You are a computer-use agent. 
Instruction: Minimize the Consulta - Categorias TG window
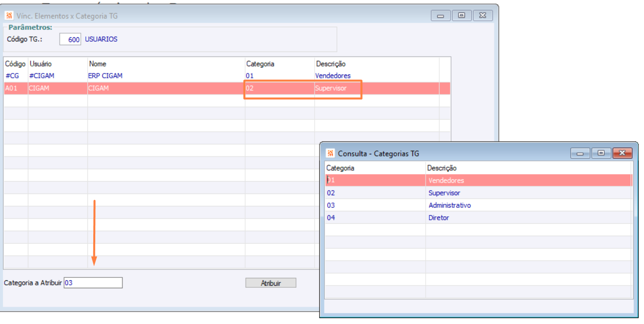[x=580, y=153]
